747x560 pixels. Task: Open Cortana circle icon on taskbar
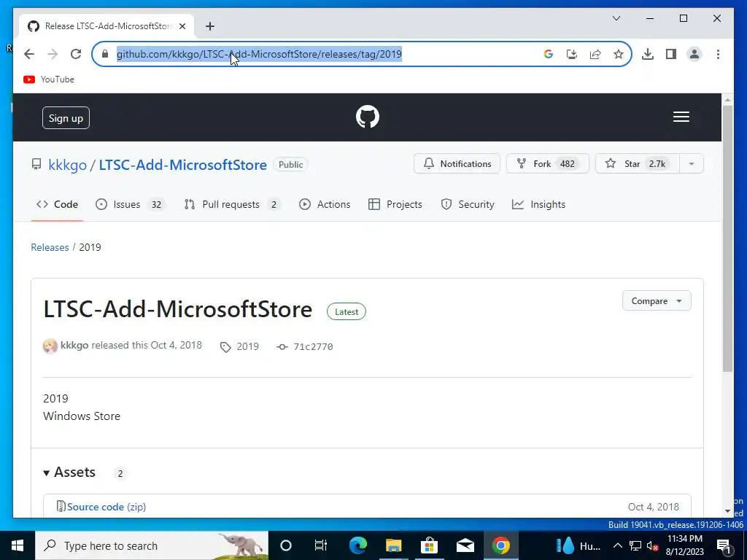pos(286,545)
